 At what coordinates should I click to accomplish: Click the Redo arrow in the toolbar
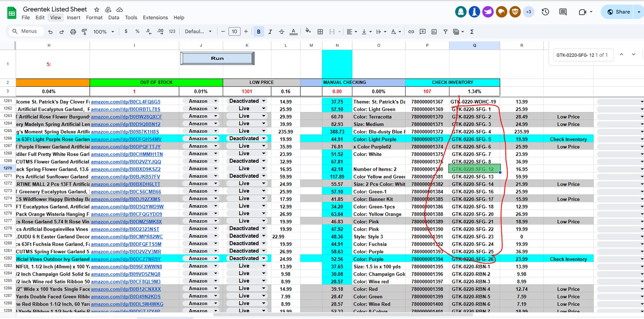coord(62,32)
